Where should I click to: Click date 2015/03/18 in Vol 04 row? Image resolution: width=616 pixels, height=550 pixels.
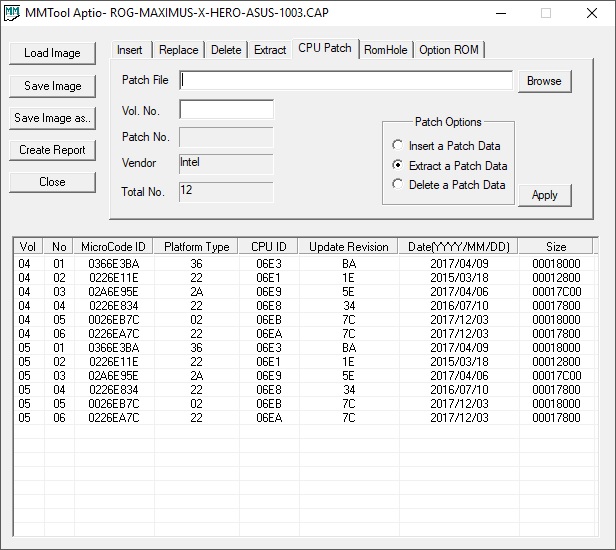tap(459, 278)
